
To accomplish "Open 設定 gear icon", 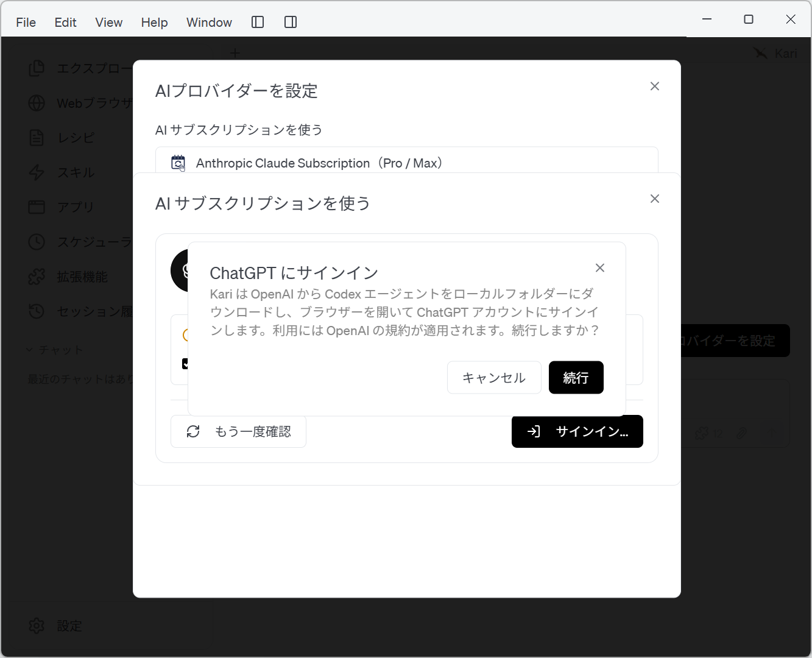I will click(x=37, y=626).
